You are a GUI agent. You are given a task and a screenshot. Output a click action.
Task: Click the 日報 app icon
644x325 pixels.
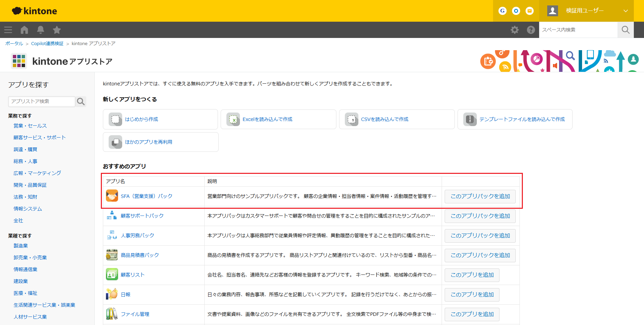[112, 294]
